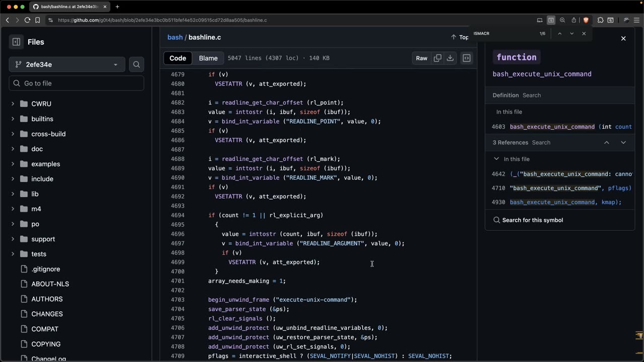644x362 pixels.
Task: Open the browser extensions menu
Action: pos(600,20)
